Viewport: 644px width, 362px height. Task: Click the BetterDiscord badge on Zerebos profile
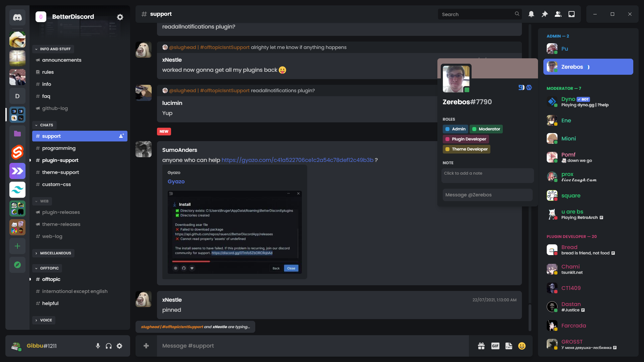521,87
